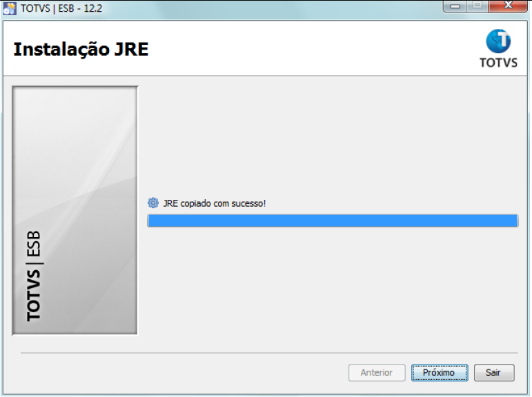Click the 'JRE copiado com sucesso!' text
532x397 pixels.
215,203
